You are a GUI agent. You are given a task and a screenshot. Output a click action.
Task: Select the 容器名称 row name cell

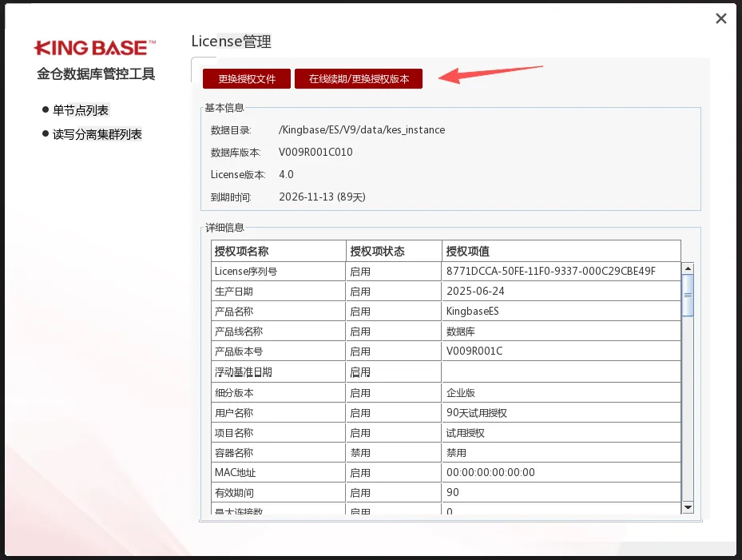pyautogui.click(x=278, y=452)
